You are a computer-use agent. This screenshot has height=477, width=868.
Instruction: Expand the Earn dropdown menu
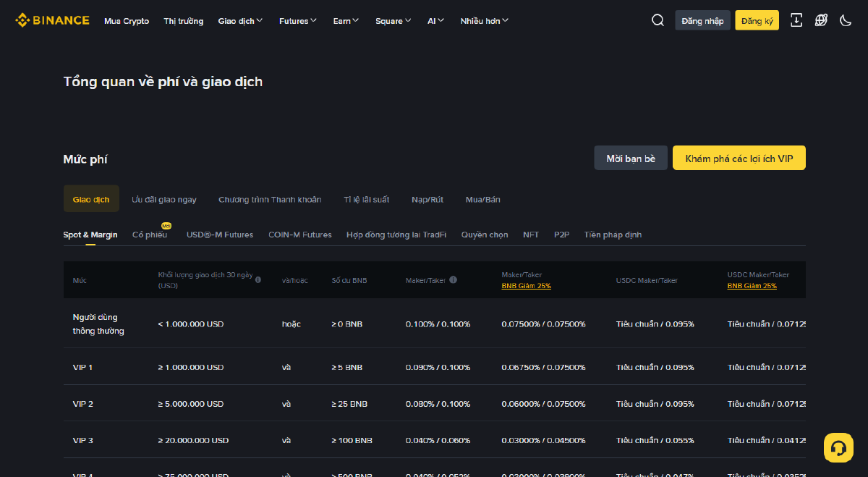[346, 21]
